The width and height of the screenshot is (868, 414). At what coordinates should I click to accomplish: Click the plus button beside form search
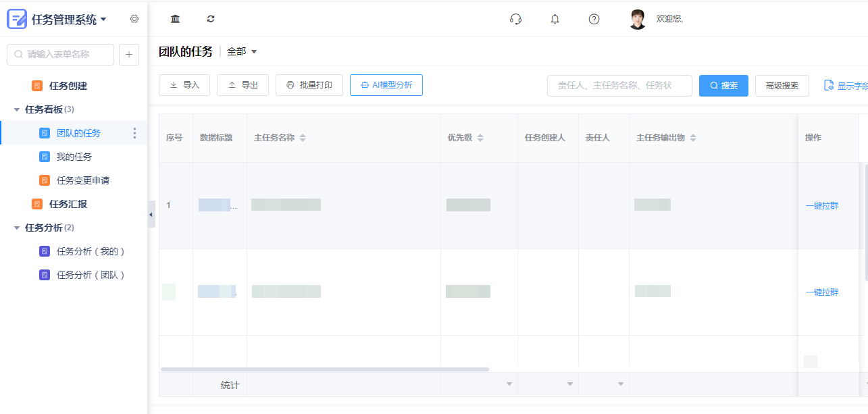pyautogui.click(x=129, y=55)
